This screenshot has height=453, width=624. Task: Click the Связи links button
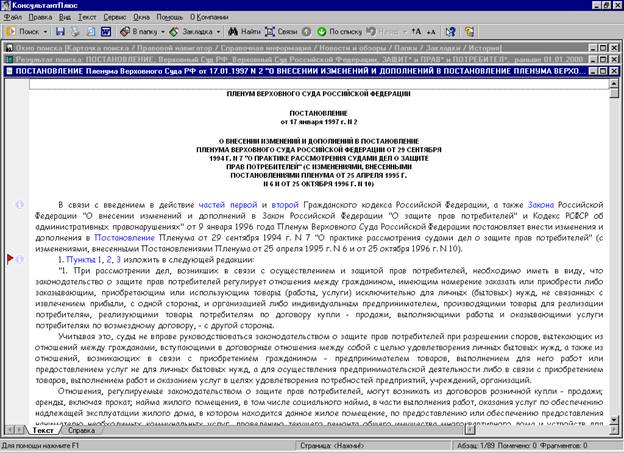[x=281, y=31]
